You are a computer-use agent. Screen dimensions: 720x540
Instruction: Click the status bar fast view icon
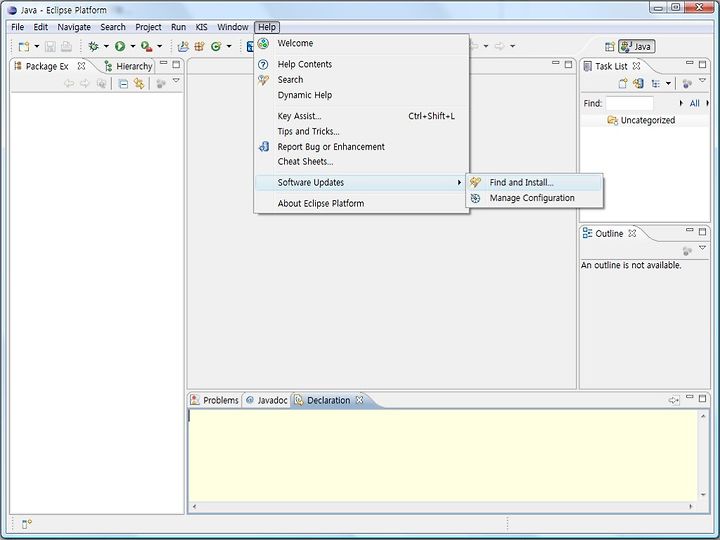[x=26, y=524]
